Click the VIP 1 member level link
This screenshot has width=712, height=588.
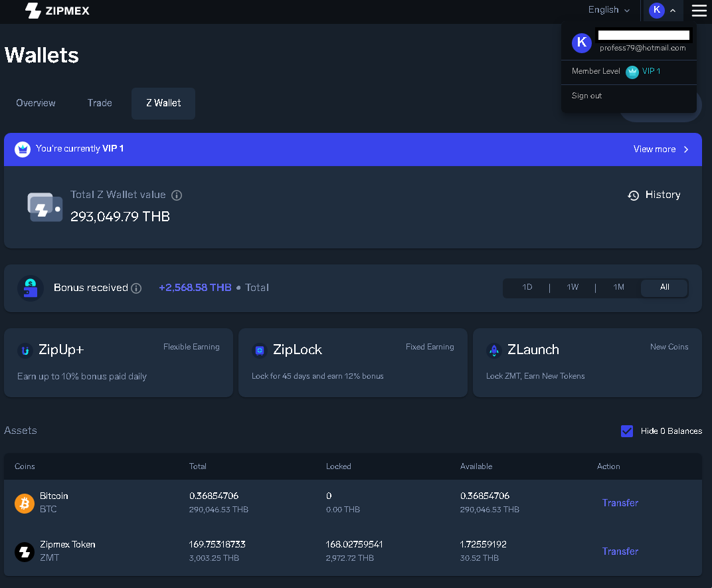[651, 71]
